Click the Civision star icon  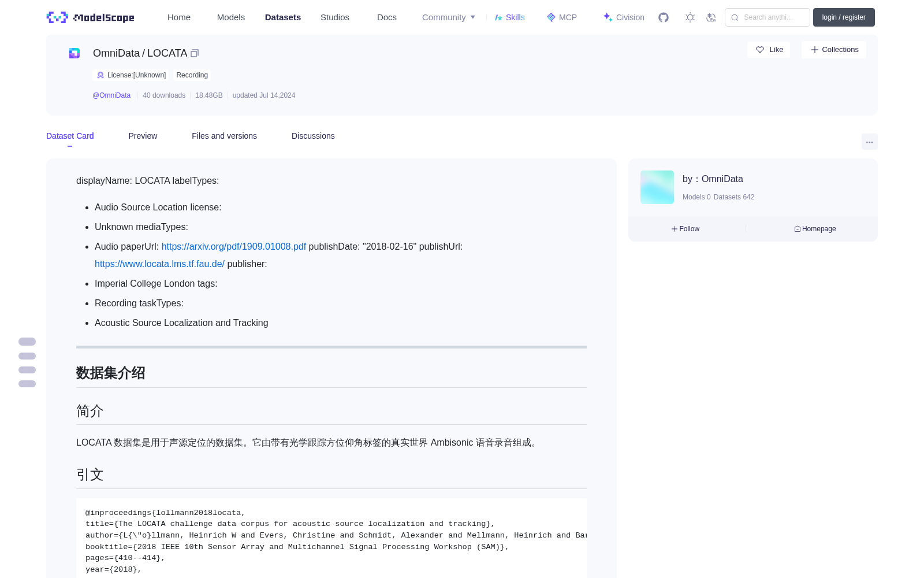[608, 17]
